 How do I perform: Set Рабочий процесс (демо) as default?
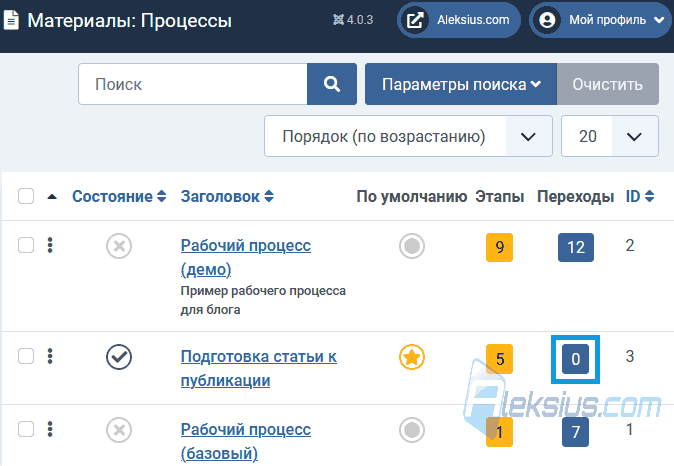click(412, 246)
